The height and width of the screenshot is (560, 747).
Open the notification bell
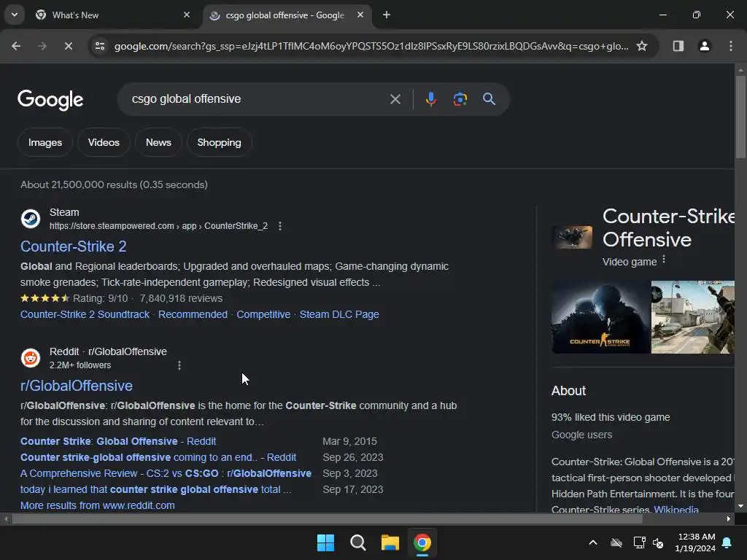click(727, 542)
